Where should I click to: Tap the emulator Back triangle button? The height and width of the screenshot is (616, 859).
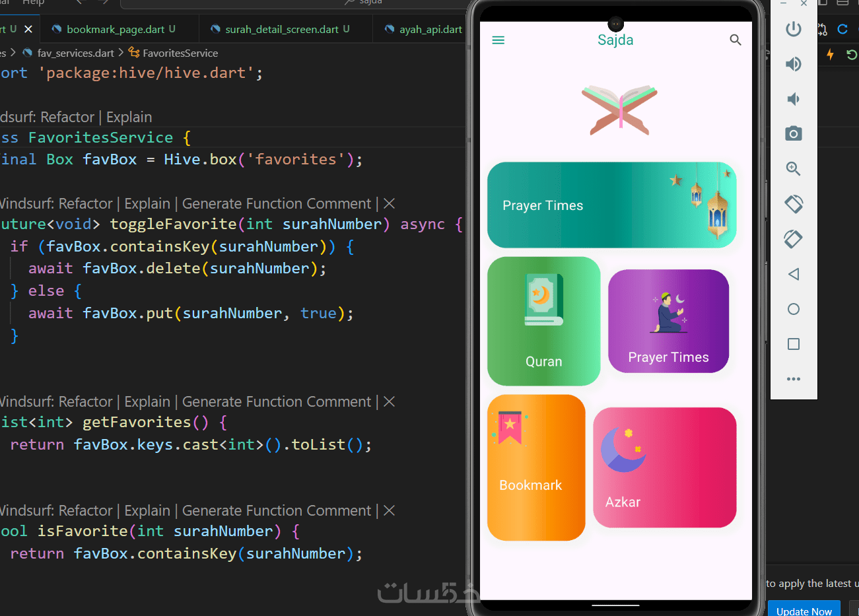click(x=793, y=274)
